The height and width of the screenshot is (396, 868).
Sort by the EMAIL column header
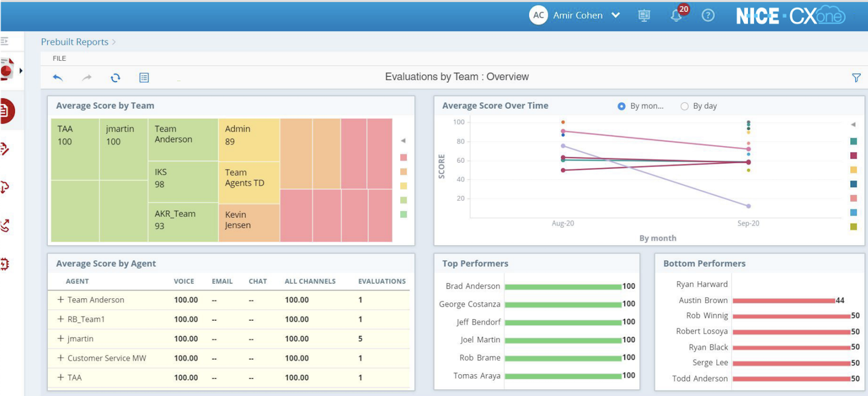click(x=222, y=281)
